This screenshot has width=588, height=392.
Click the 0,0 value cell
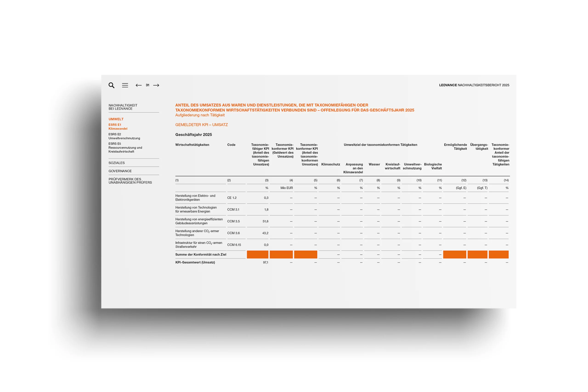(266, 245)
